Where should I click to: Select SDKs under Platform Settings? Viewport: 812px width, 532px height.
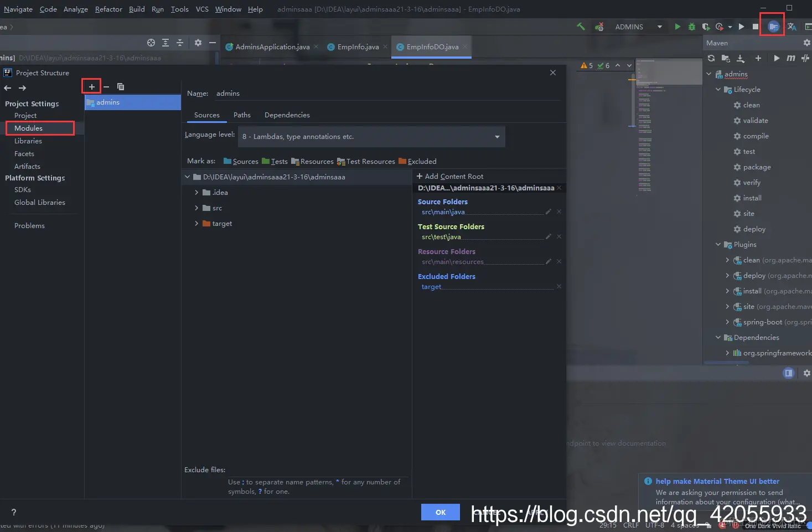(23, 190)
